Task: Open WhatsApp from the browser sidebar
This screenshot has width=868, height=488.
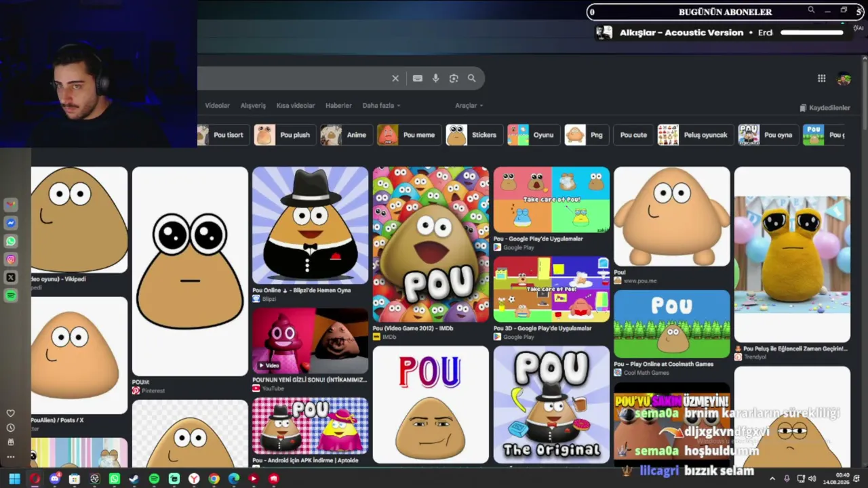Action: (11, 241)
